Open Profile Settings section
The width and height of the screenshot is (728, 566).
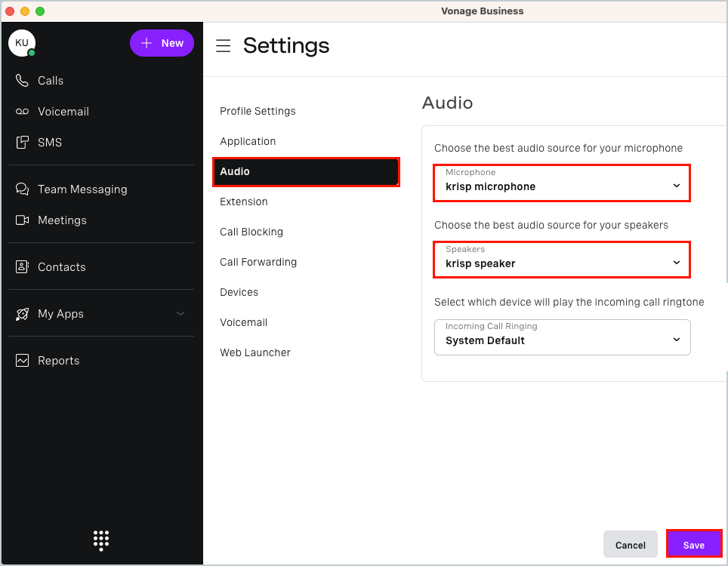pos(258,112)
